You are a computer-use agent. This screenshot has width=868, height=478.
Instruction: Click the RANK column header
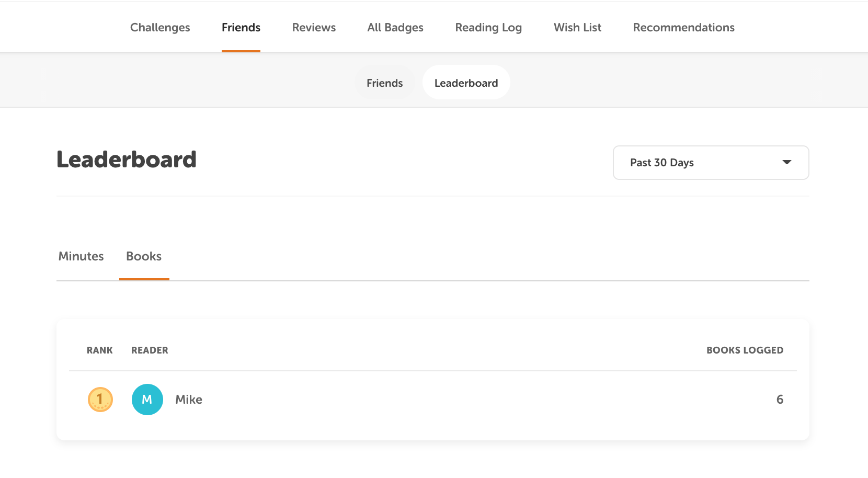point(100,350)
